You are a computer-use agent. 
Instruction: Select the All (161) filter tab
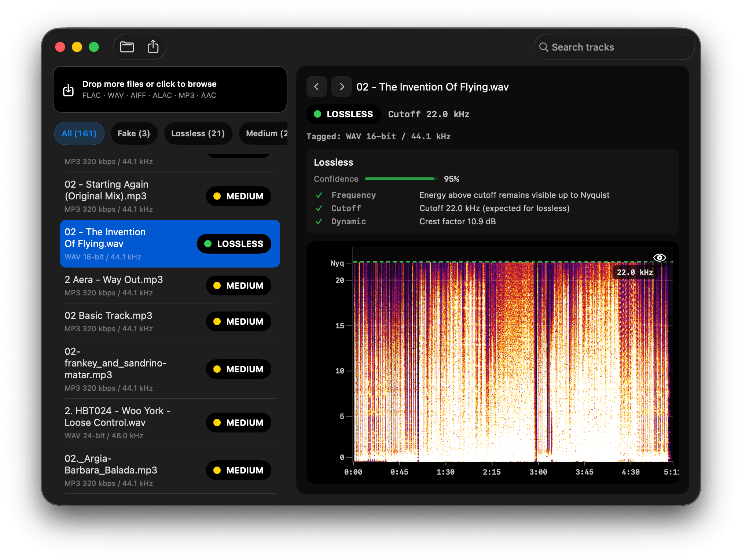79,133
